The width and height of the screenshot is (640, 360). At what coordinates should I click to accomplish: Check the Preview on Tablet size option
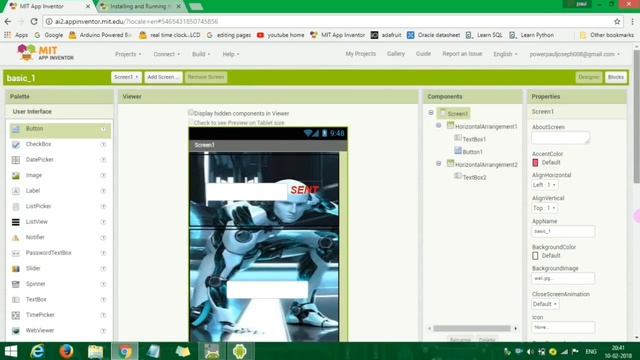[x=191, y=122]
